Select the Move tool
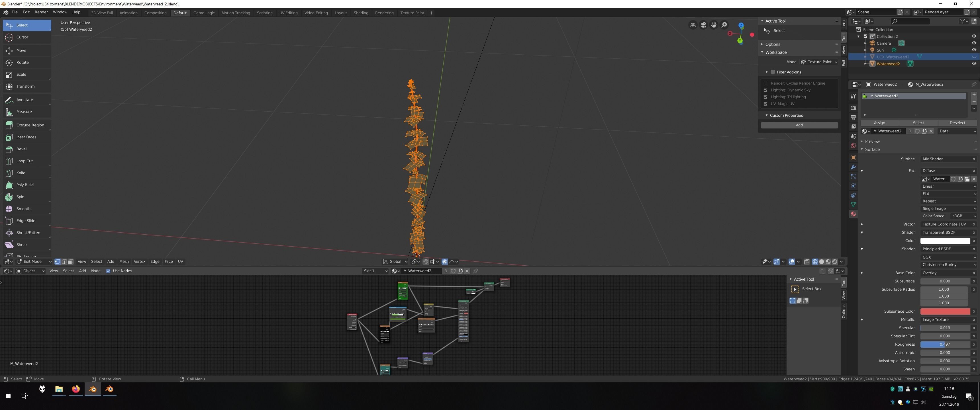The width and height of the screenshot is (980, 410). 26,51
